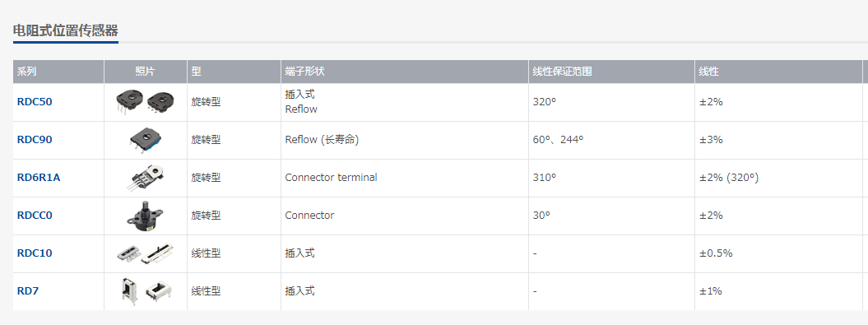Click the RDCC0 shaft sensor photo

[x=145, y=216]
